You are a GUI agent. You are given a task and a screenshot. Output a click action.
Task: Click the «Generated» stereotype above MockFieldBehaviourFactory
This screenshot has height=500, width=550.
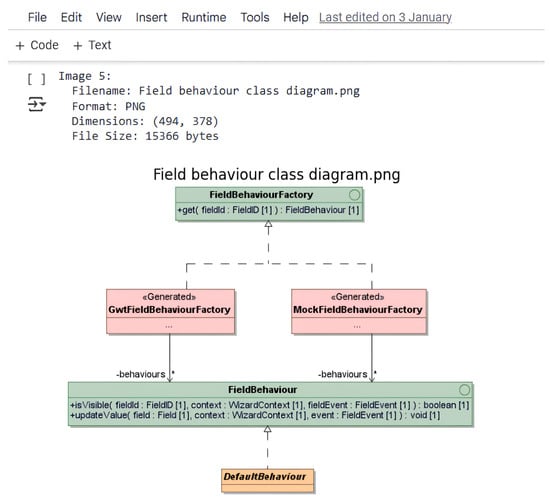pyautogui.click(x=357, y=297)
